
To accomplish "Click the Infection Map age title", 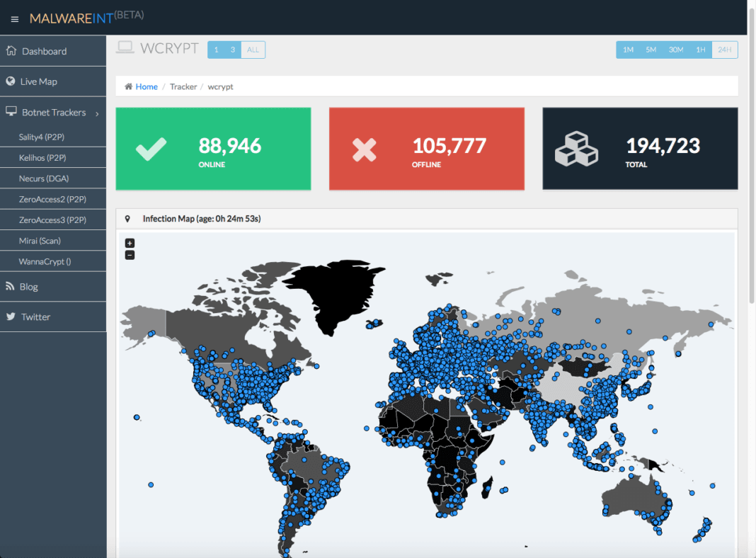I will (202, 219).
